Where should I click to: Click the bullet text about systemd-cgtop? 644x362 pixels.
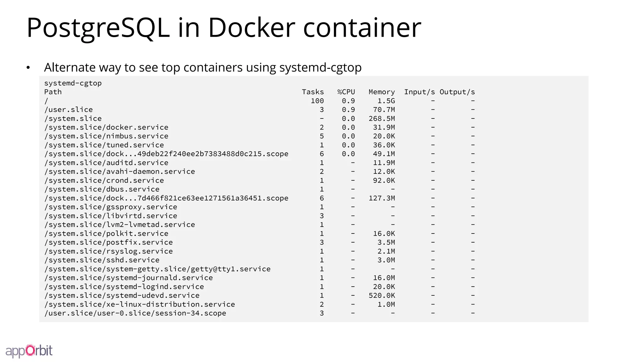coord(203,68)
